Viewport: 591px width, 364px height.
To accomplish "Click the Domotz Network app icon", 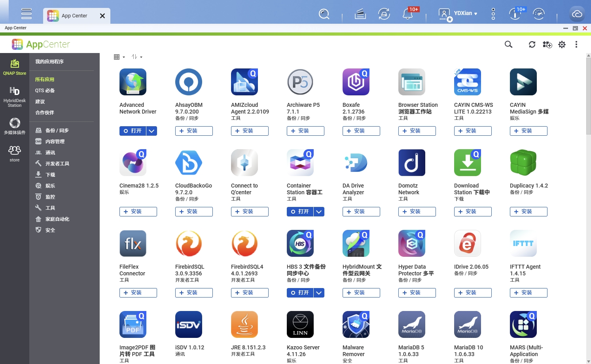I will tap(412, 163).
